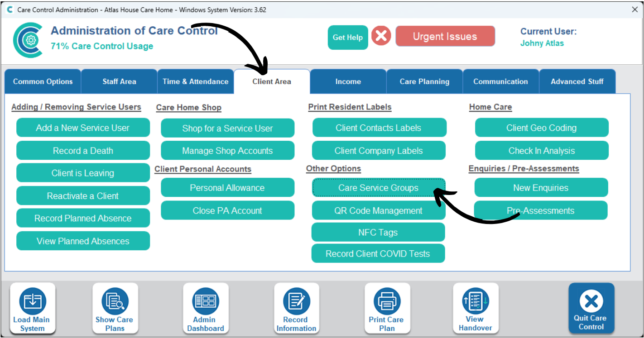The image size is (644, 338).
Task: Click Add a New Service User
Action: [83, 128]
